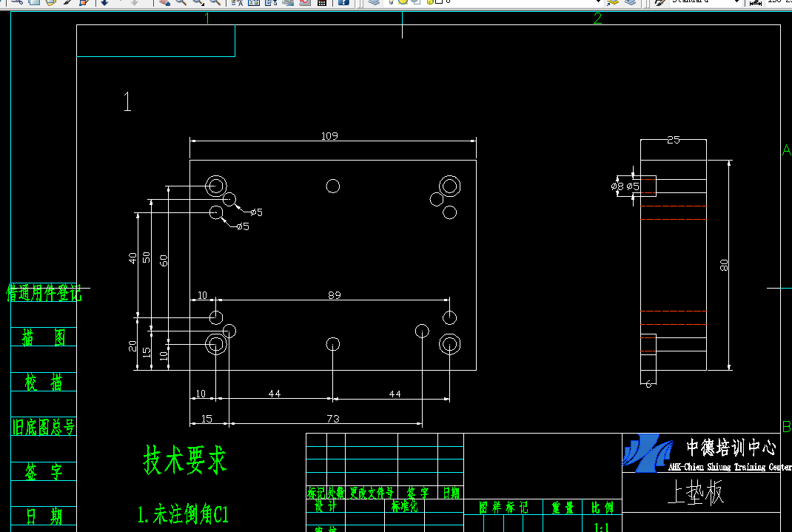792x532 pixels.
Task: Expand the Standard text style dropdown
Action: click(736, 2)
